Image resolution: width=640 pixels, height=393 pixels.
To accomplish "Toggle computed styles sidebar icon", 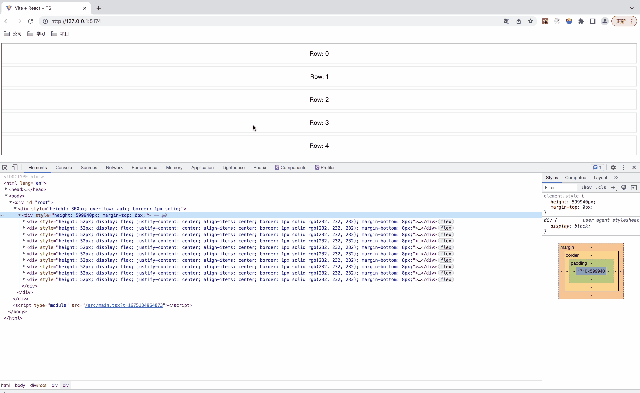I will (634, 187).
